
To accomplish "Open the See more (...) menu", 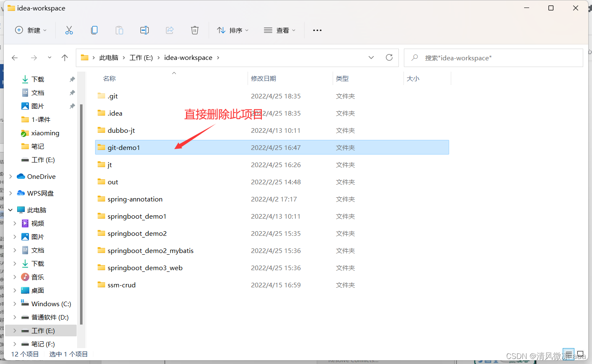I will pyautogui.click(x=317, y=30).
